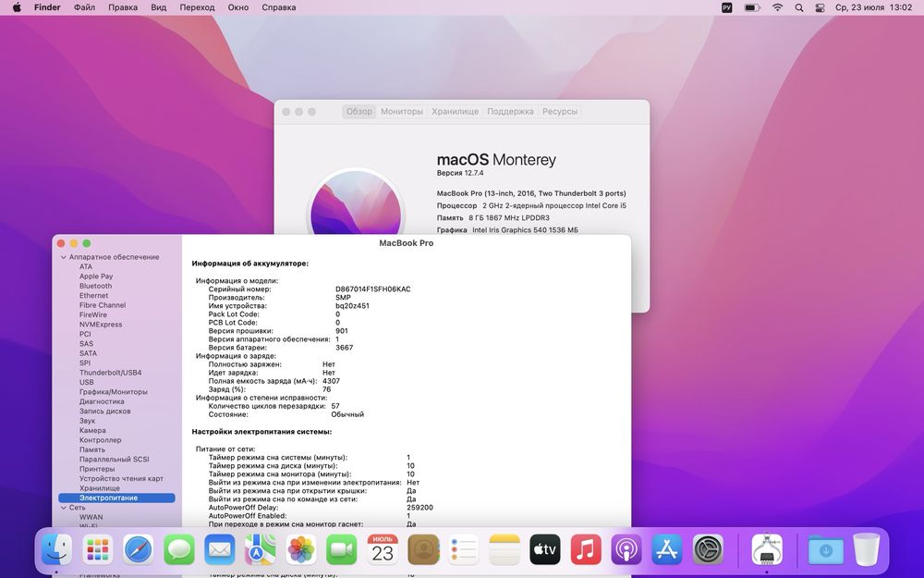Screen dimensions: 924x578
Task: Click the date and time clock
Action: coord(873,7)
